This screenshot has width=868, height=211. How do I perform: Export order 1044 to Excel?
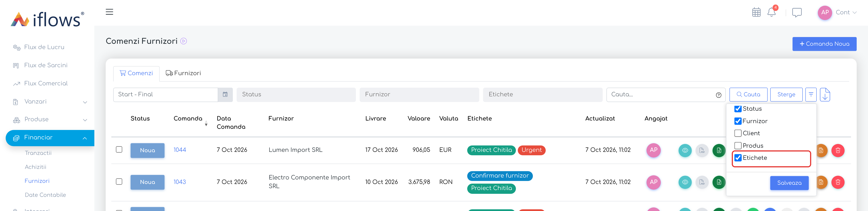pos(719,150)
